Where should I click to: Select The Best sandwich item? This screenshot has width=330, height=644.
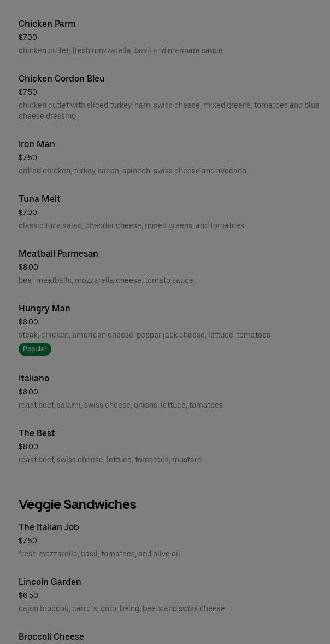click(x=37, y=433)
